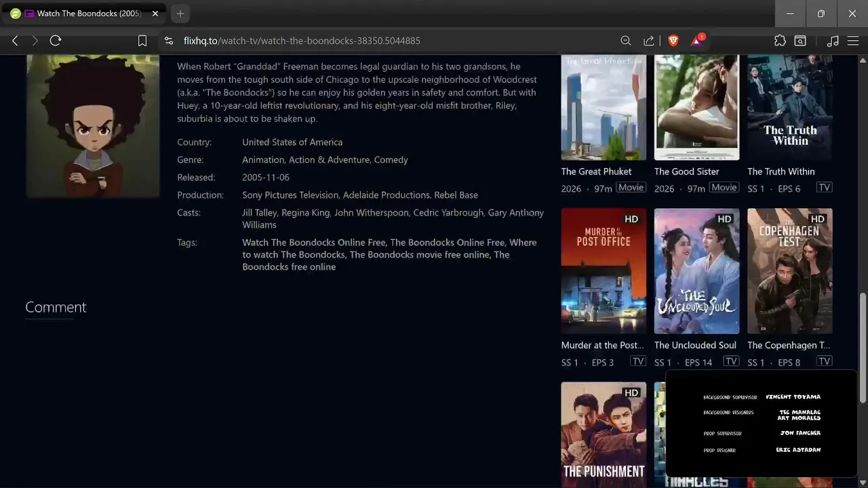The image size is (868, 488).
Task: Open Adelaide Productions link
Action: (x=386, y=195)
